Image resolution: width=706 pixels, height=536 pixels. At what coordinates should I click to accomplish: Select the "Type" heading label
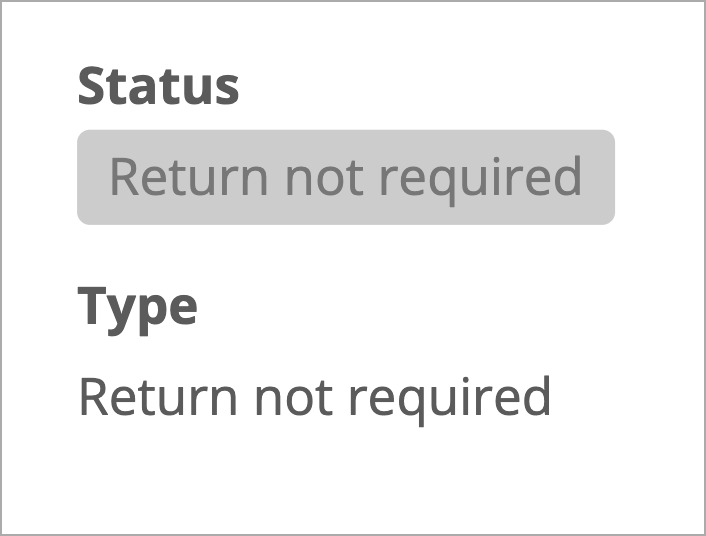(138, 311)
